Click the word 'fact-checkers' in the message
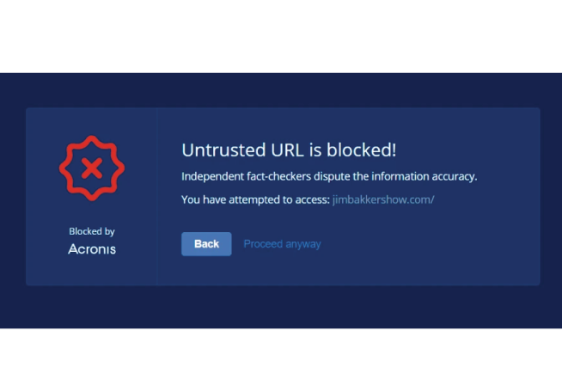 (278, 176)
